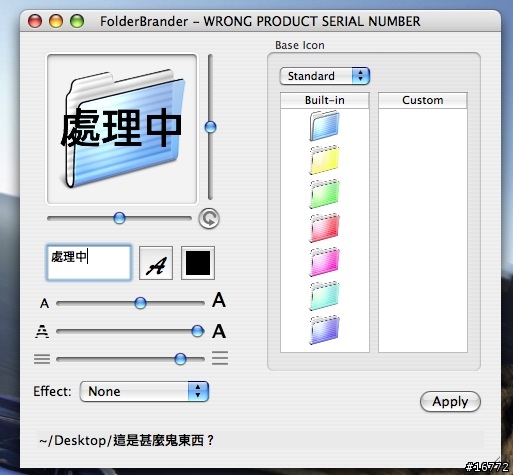
Task: Click the ~/Desktop folder path text
Action: point(127,441)
